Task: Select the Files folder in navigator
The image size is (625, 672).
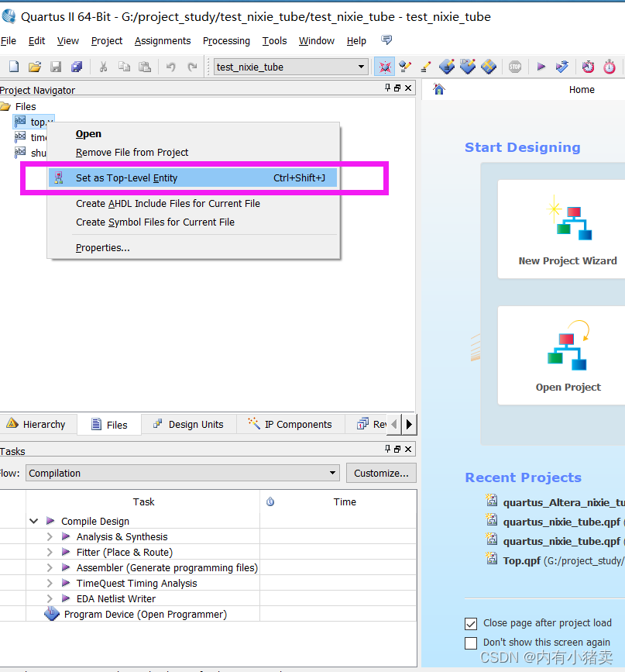Action: 26,106
